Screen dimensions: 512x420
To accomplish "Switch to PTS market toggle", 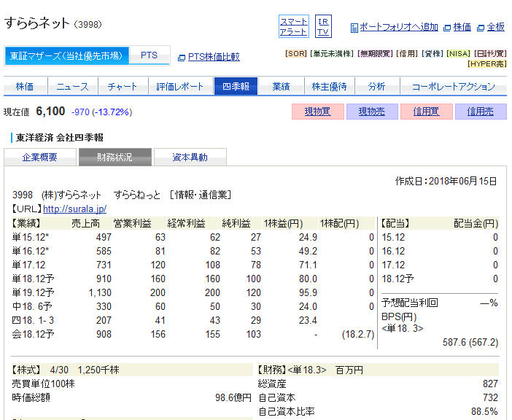I will click(149, 55).
